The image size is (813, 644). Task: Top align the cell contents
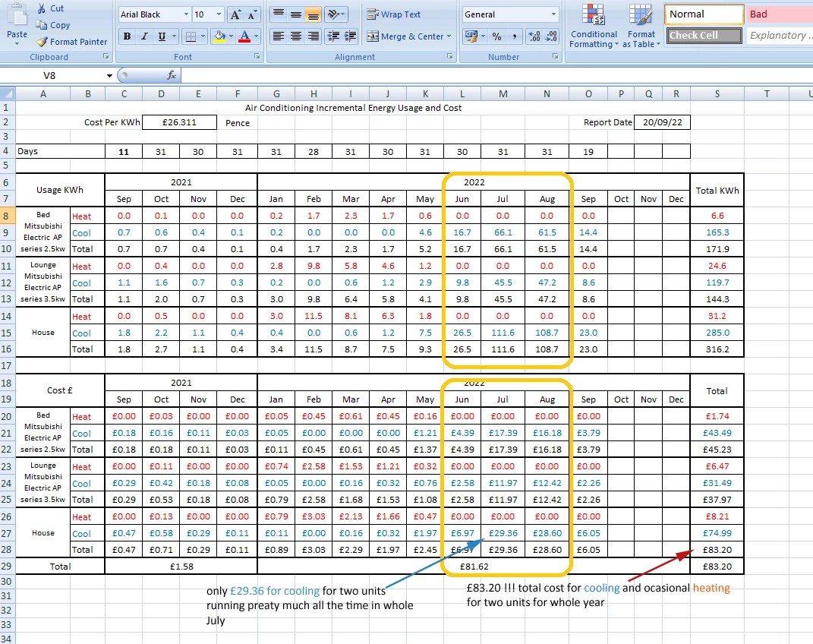(279, 14)
